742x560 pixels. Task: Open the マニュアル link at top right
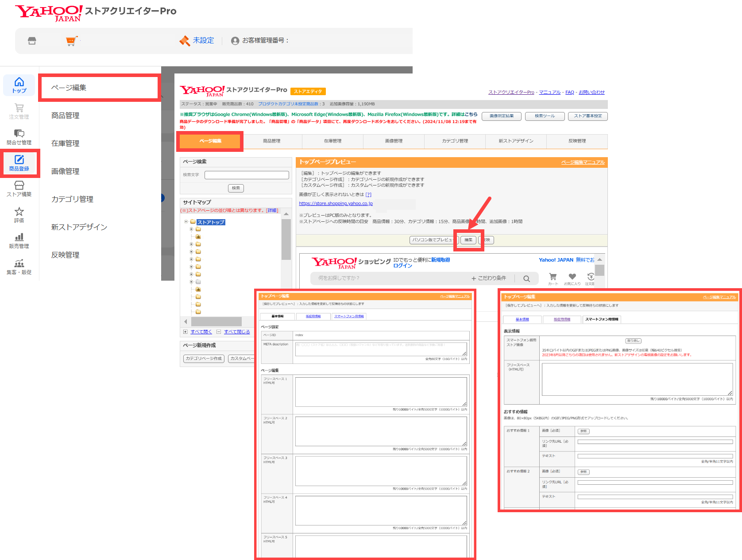point(550,92)
